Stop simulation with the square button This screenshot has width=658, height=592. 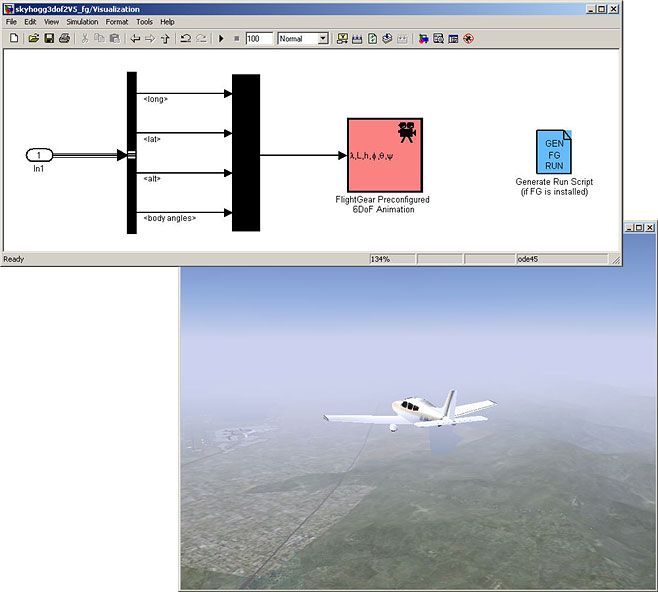click(x=236, y=39)
